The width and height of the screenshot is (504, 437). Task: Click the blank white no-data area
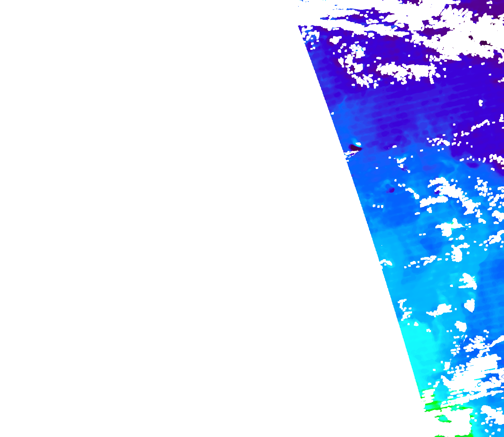(x=153, y=214)
